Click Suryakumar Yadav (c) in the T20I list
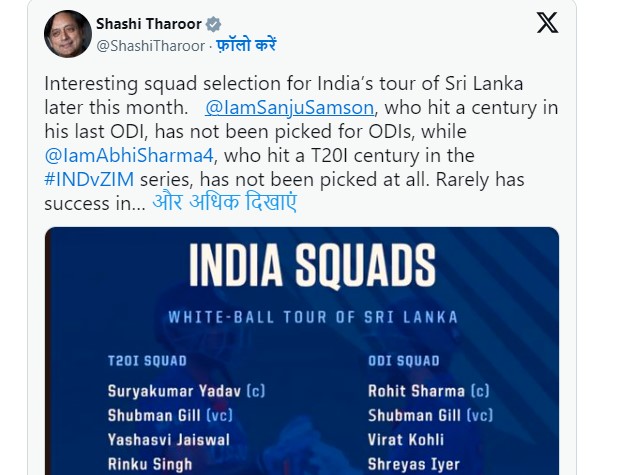Screen dimensions: 642x475 (186, 391)
